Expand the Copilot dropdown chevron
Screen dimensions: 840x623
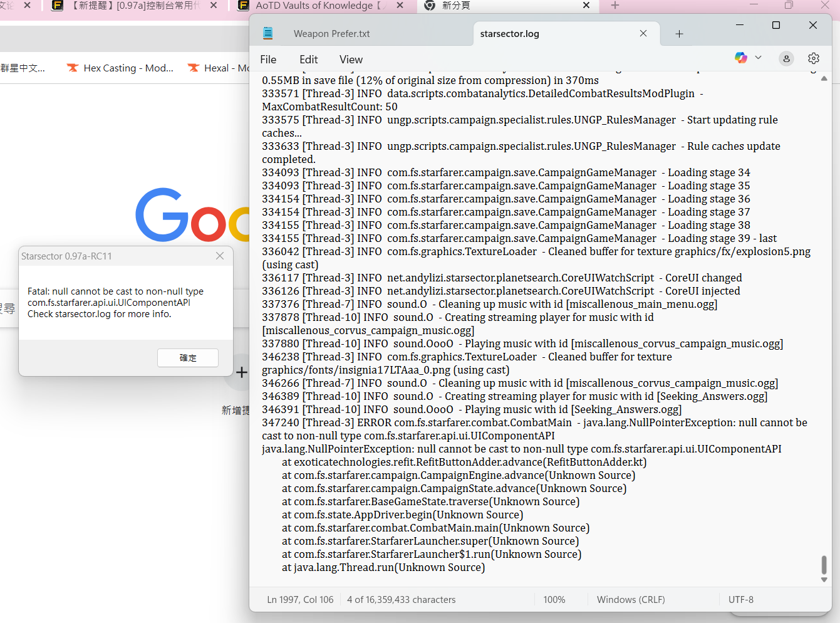click(758, 58)
